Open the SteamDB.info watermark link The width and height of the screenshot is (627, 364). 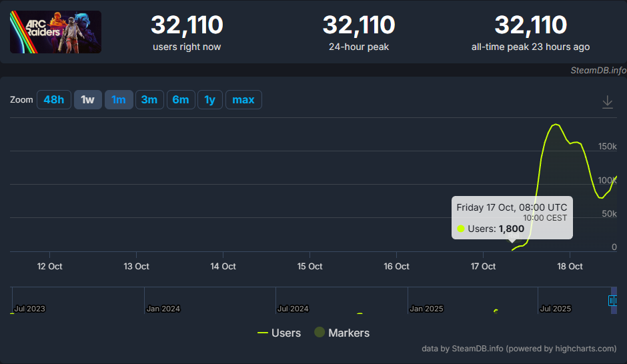pos(598,70)
